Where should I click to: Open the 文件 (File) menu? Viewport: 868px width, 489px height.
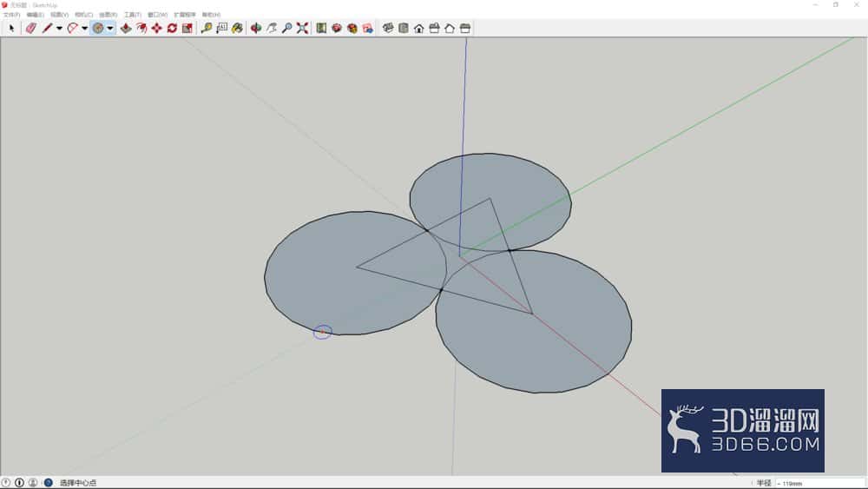tap(11, 15)
